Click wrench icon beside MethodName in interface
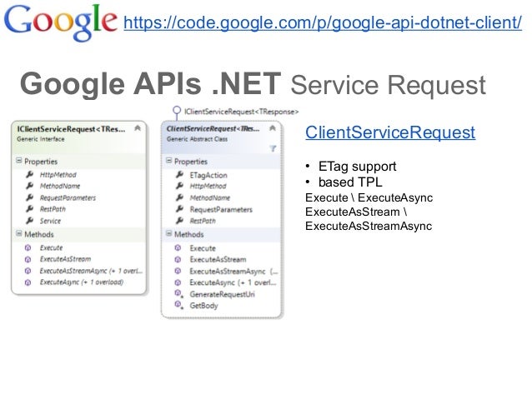Screen dimensions: 532x399 coord(30,186)
